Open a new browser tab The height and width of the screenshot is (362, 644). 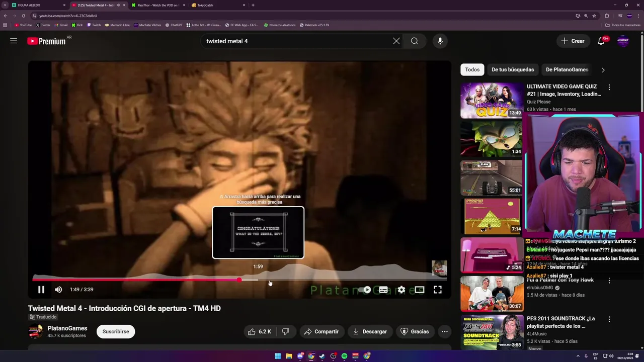(x=253, y=5)
